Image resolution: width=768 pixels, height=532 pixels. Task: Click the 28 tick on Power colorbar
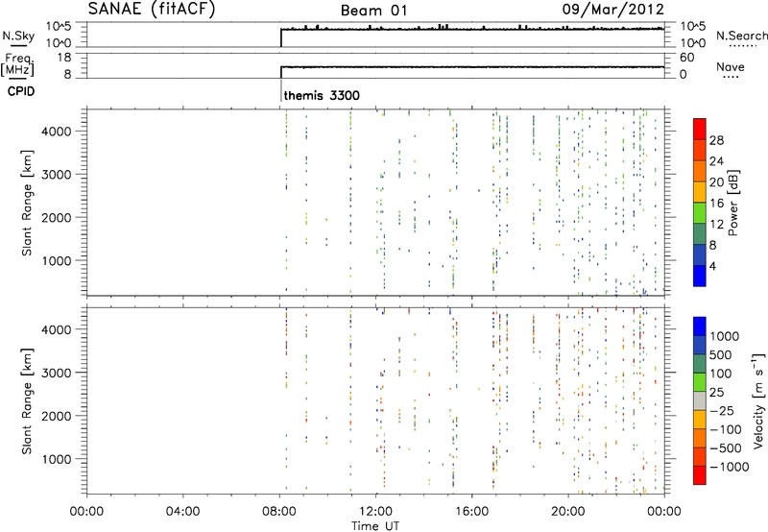click(716, 140)
